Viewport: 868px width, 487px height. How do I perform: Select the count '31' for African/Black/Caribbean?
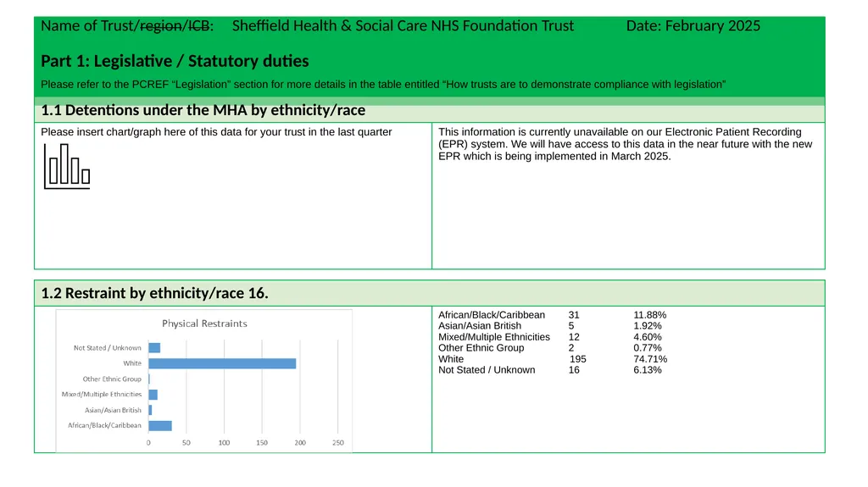click(x=574, y=315)
